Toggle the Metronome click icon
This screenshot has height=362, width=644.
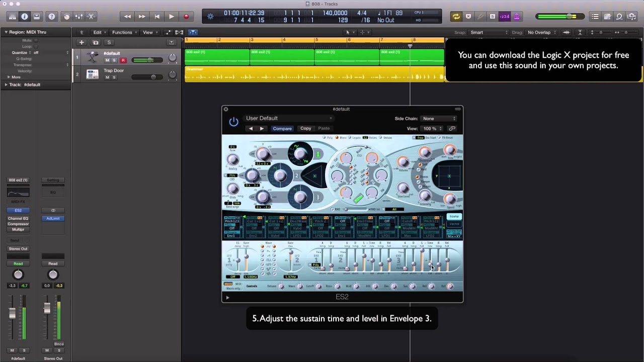click(516, 17)
